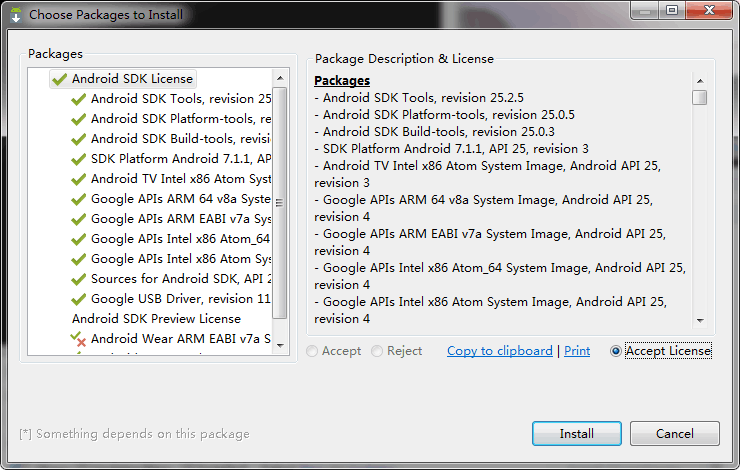The width and height of the screenshot is (740, 470).
Task: Select Android TV Intel x86 Atom row
Action: coord(171,179)
